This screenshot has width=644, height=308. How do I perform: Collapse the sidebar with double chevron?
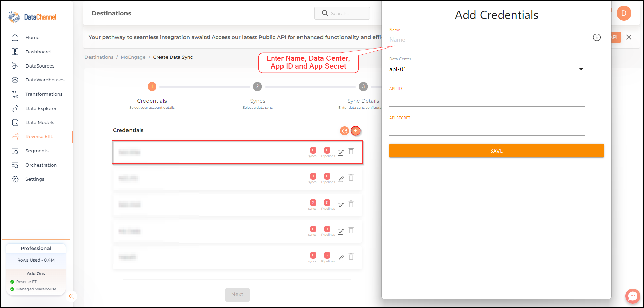pyautogui.click(x=71, y=296)
